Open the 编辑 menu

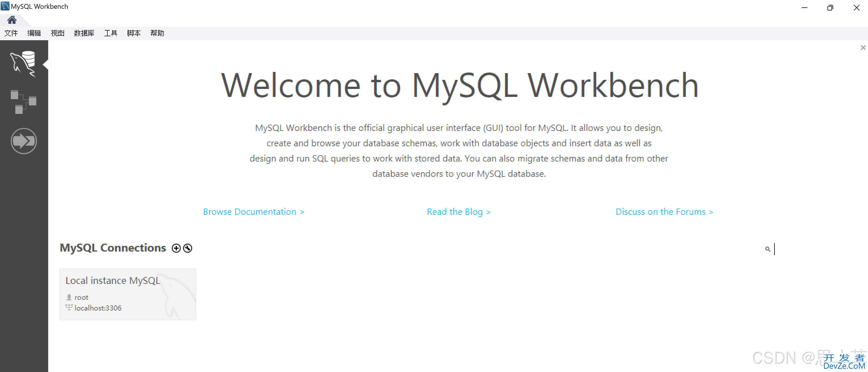tap(34, 33)
